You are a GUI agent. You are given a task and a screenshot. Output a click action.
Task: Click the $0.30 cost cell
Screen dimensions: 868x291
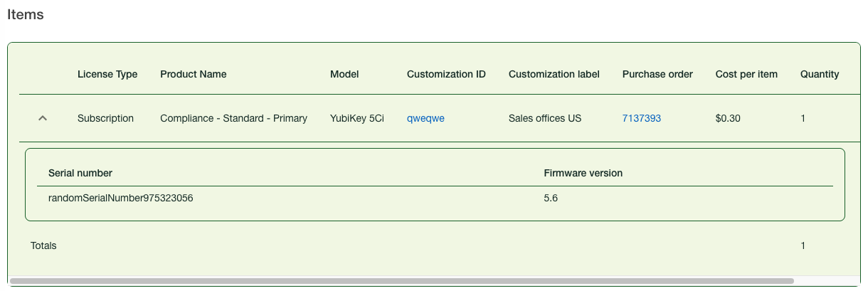tap(728, 119)
